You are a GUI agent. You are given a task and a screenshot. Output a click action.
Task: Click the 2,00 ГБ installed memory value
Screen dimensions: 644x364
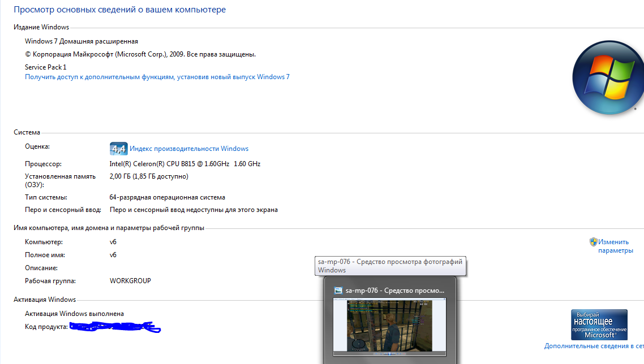tap(149, 176)
